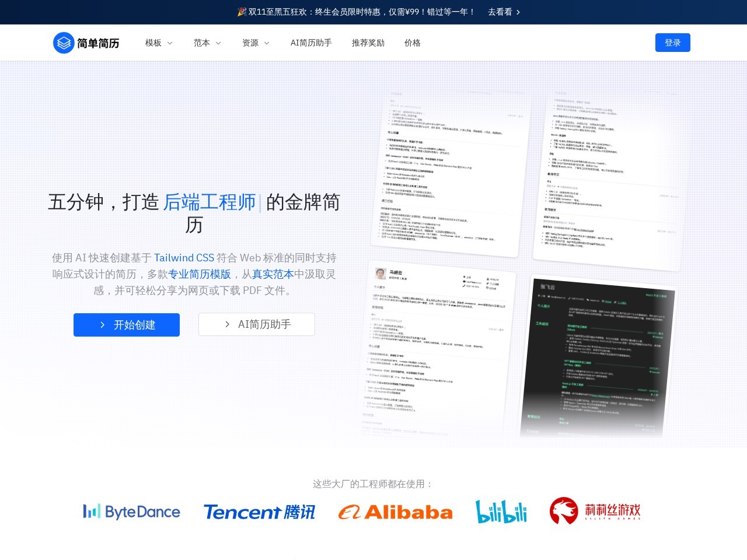Expand the 范本 dropdown menu

[x=206, y=43]
